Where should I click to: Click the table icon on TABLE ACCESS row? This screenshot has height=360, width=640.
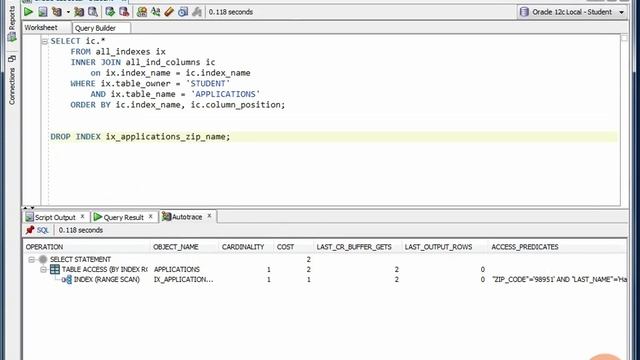point(55,269)
